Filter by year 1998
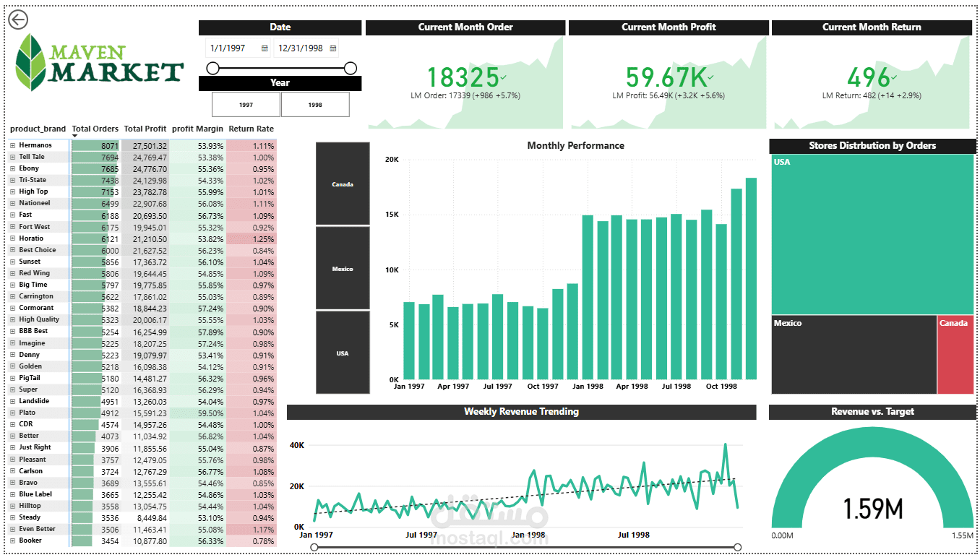This screenshot has width=980, height=560. pos(315,105)
